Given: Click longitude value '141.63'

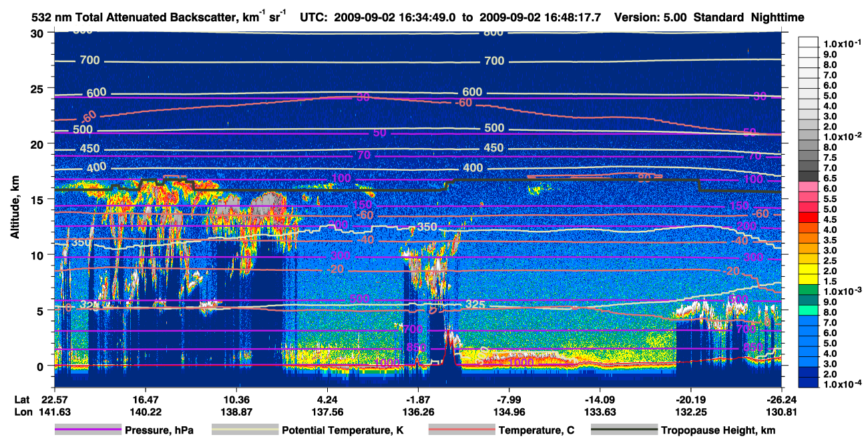Looking at the screenshot, I should pyautogui.click(x=54, y=412).
